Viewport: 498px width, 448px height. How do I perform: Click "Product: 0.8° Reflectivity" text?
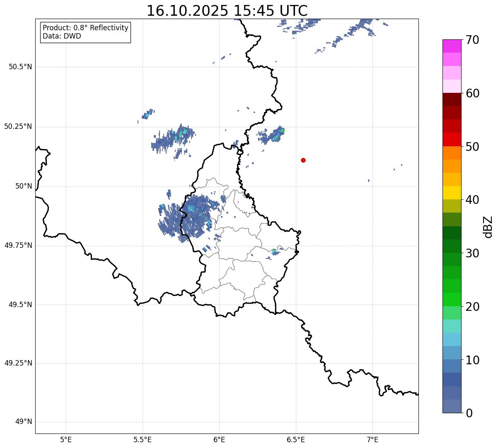click(x=86, y=28)
